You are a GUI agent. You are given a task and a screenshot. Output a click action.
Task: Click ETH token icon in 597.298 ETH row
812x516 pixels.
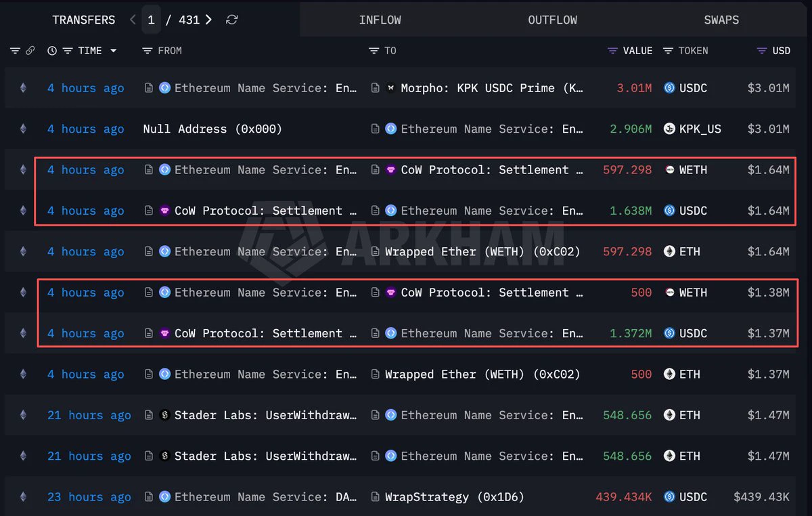click(x=669, y=251)
